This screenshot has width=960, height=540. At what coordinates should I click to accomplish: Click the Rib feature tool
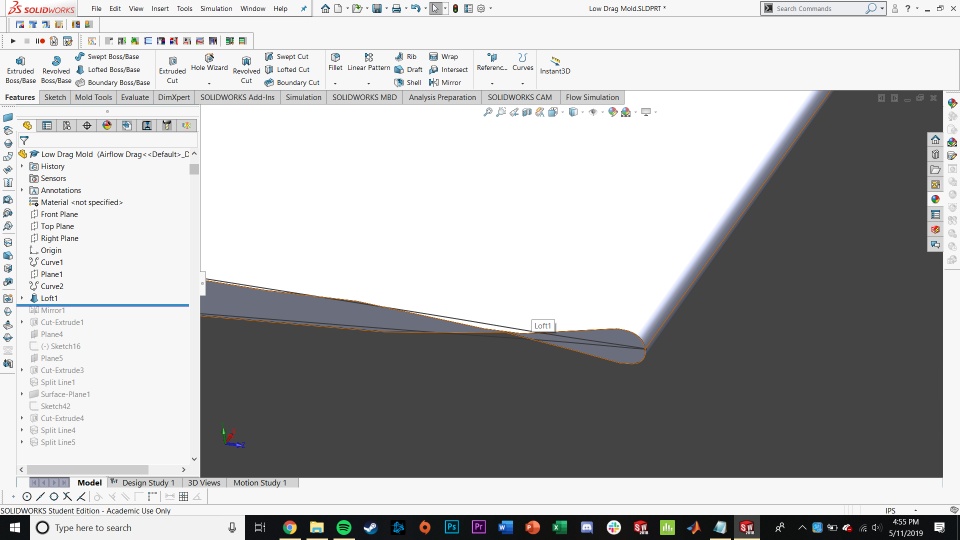click(405, 56)
